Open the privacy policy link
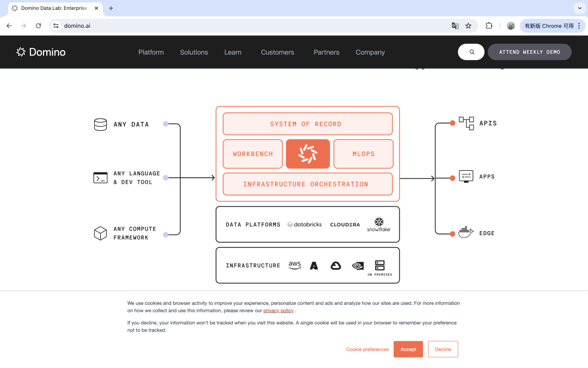 (x=278, y=311)
